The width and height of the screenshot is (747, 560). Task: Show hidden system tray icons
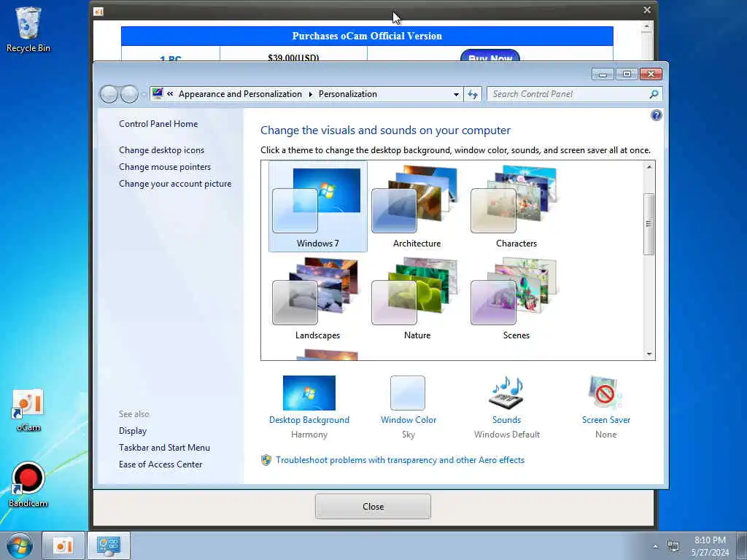point(656,546)
